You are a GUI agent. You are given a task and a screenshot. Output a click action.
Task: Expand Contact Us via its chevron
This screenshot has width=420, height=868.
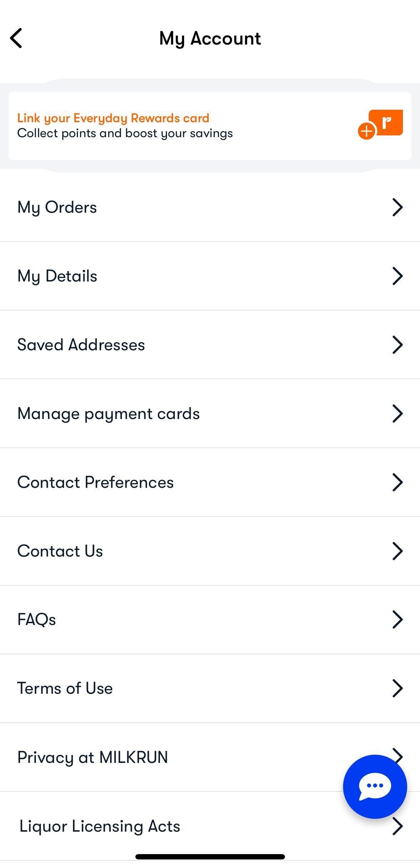397,551
